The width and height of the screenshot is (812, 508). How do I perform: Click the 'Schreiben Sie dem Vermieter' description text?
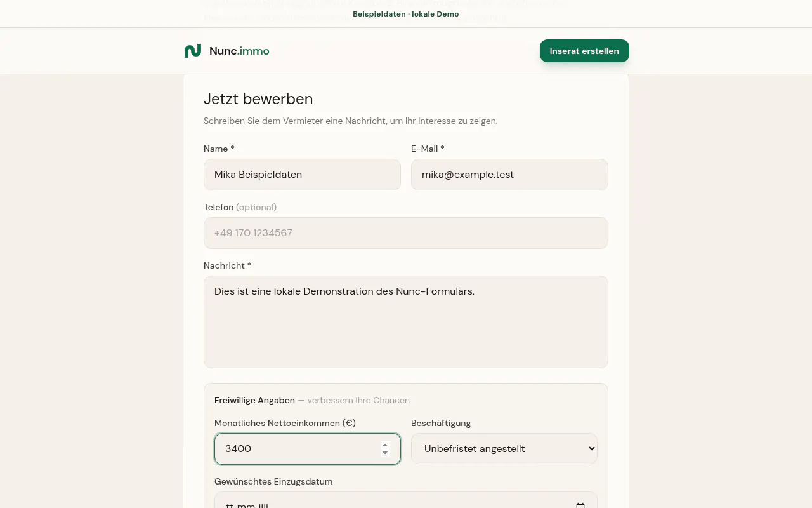point(351,121)
